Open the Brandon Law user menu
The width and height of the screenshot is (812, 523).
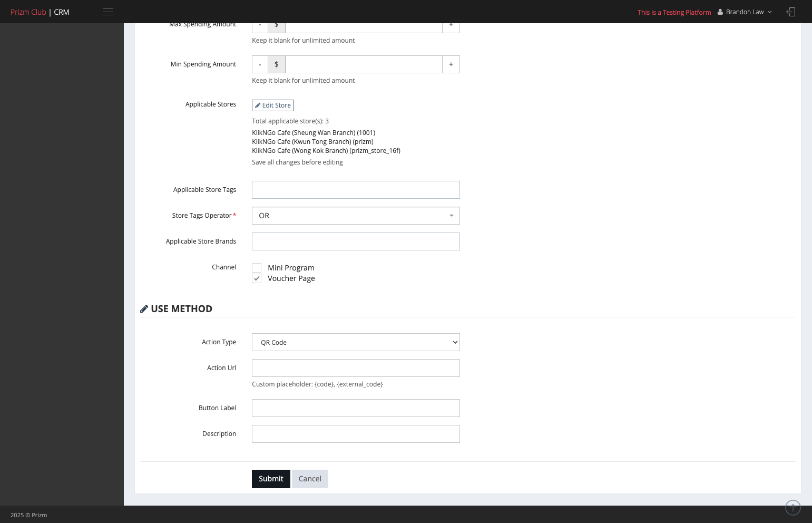[745, 12]
